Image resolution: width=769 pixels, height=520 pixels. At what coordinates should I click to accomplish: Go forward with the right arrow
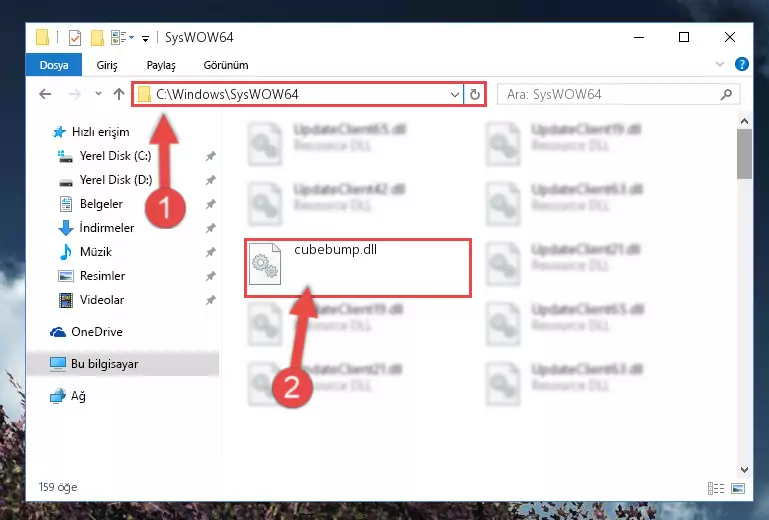point(75,94)
